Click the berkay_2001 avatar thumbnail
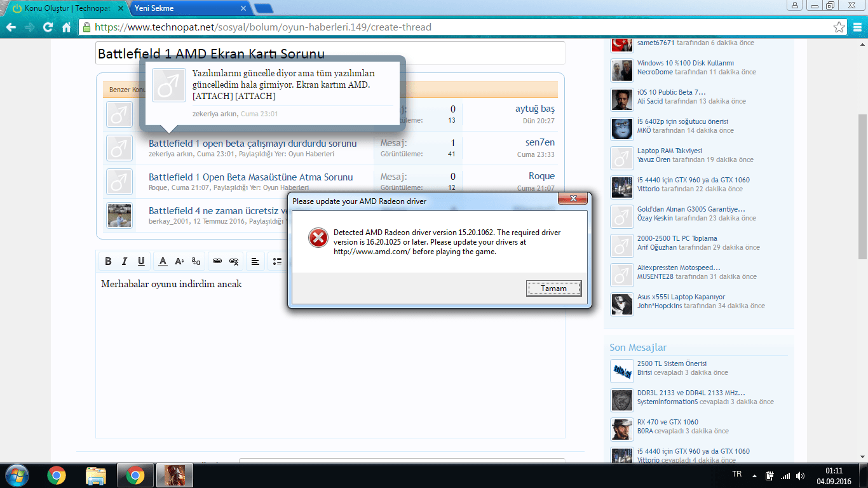The image size is (868, 488). [119, 215]
